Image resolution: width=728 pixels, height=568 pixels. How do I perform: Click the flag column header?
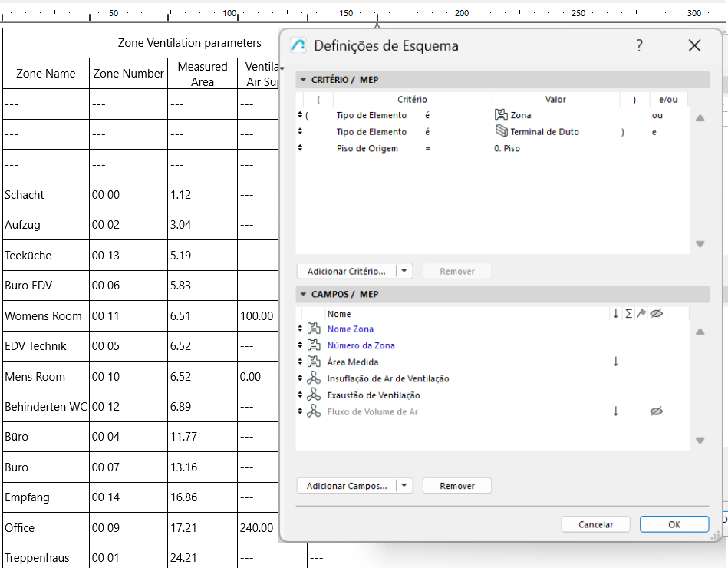click(641, 314)
